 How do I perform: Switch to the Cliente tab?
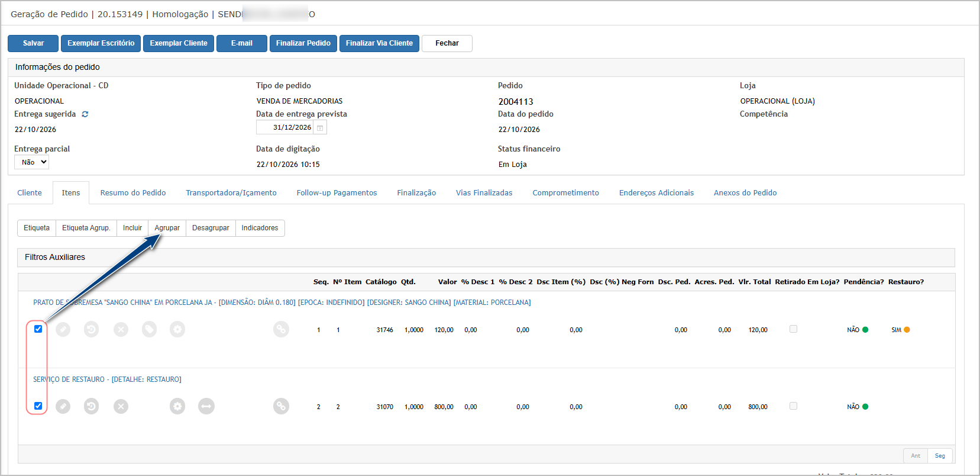30,193
